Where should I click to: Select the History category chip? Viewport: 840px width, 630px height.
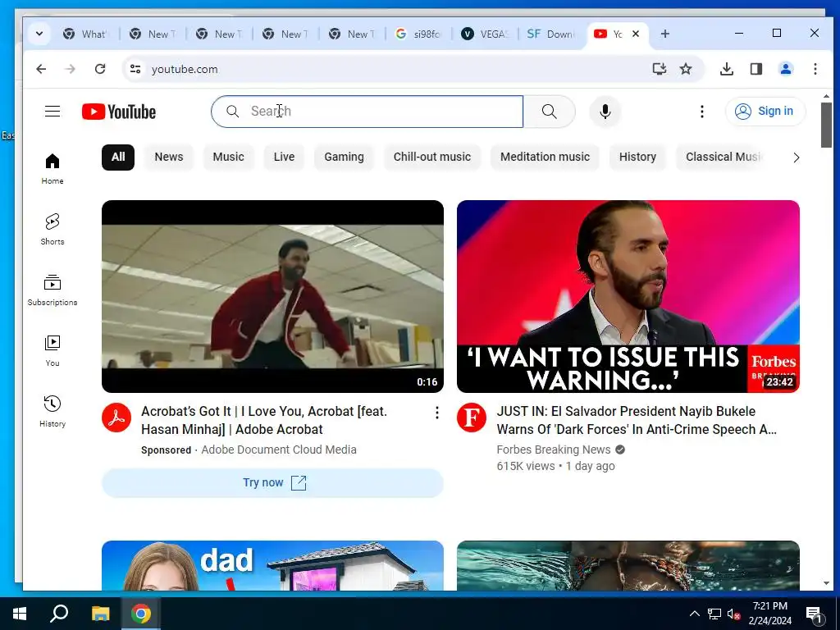[x=637, y=157]
